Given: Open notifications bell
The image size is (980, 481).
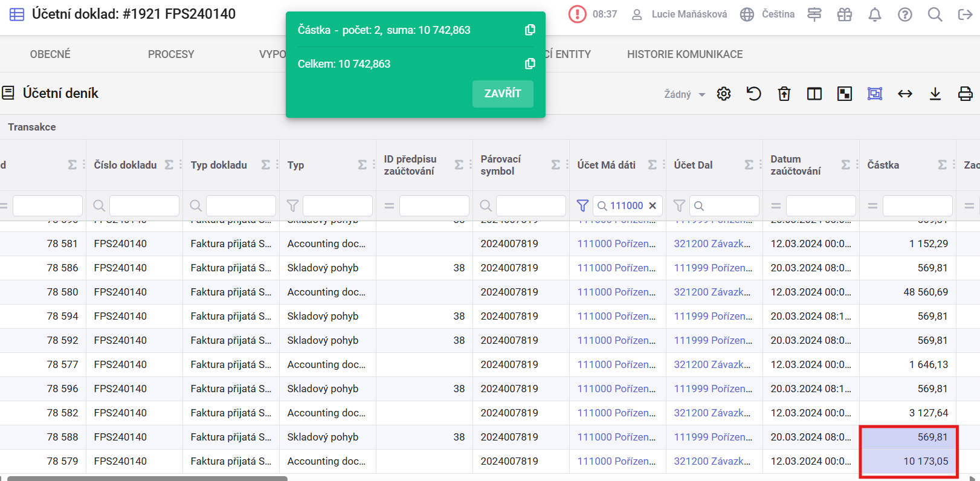Looking at the screenshot, I should coord(874,15).
